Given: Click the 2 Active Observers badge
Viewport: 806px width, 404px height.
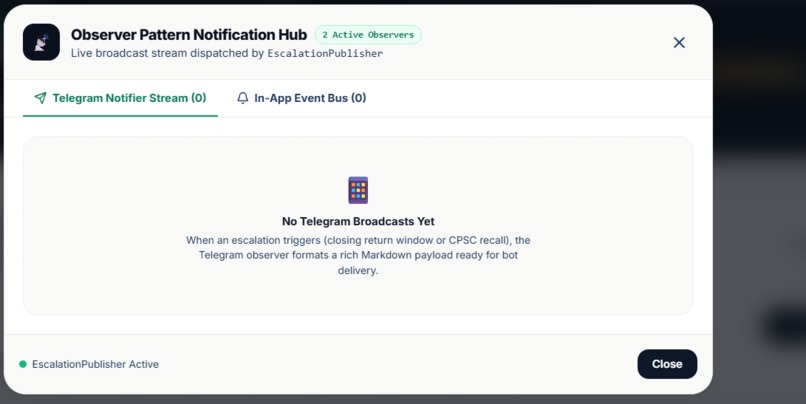Looking at the screenshot, I should coord(368,35).
